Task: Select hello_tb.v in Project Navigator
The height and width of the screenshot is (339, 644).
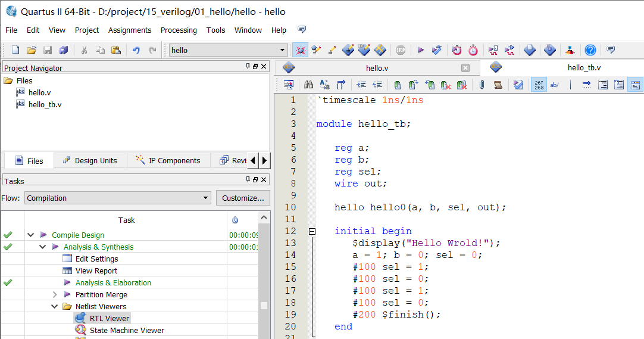Action: [45, 104]
